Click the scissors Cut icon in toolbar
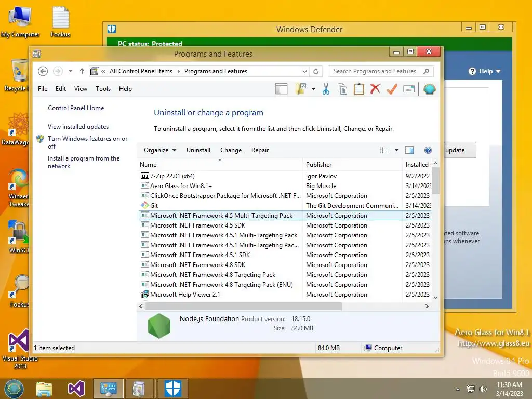The image size is (532, 399). click(326, 89)
